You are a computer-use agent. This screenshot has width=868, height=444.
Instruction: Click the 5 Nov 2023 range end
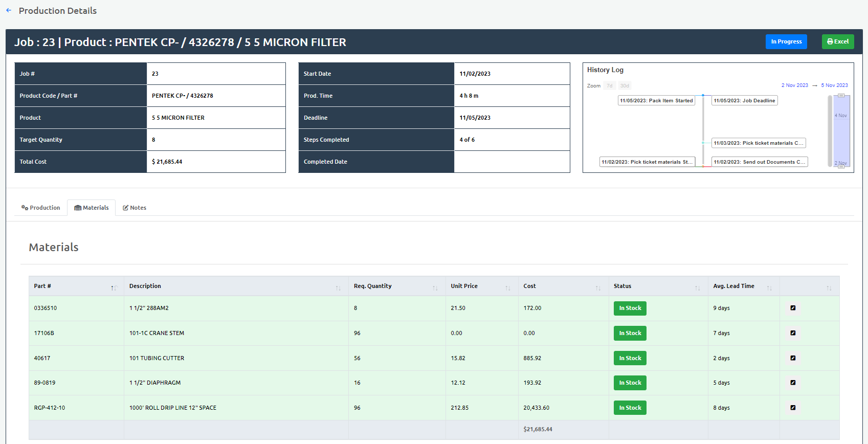[x=834, y=85]
